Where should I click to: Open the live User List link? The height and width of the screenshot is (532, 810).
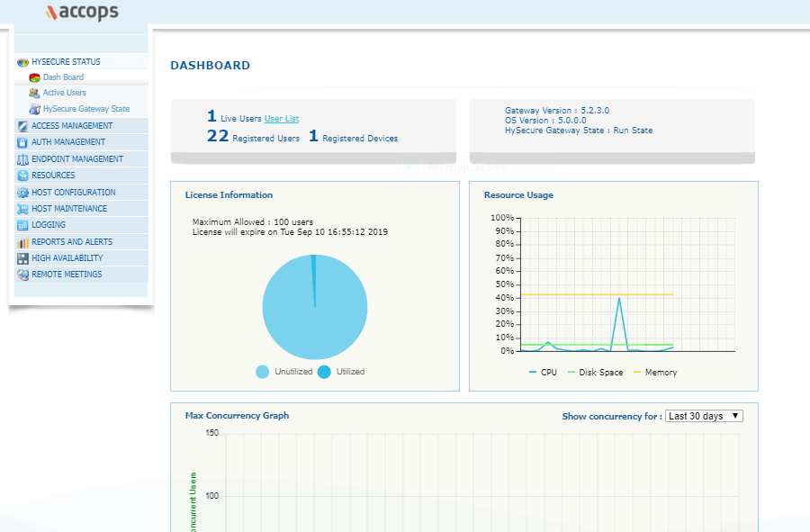(x=282, y=119)
